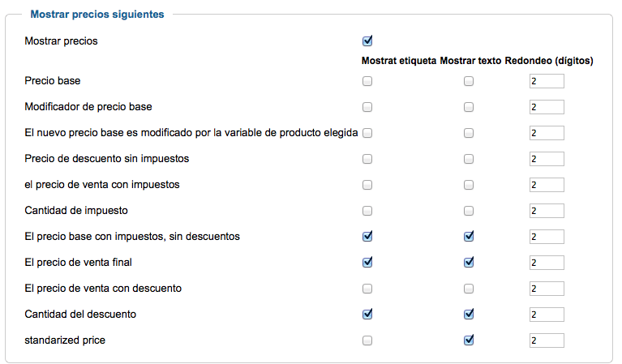This screenshot has height=364, width=622.
Task: Enable Mostrat etiqueta for standarized price
Action: [367, 340]
